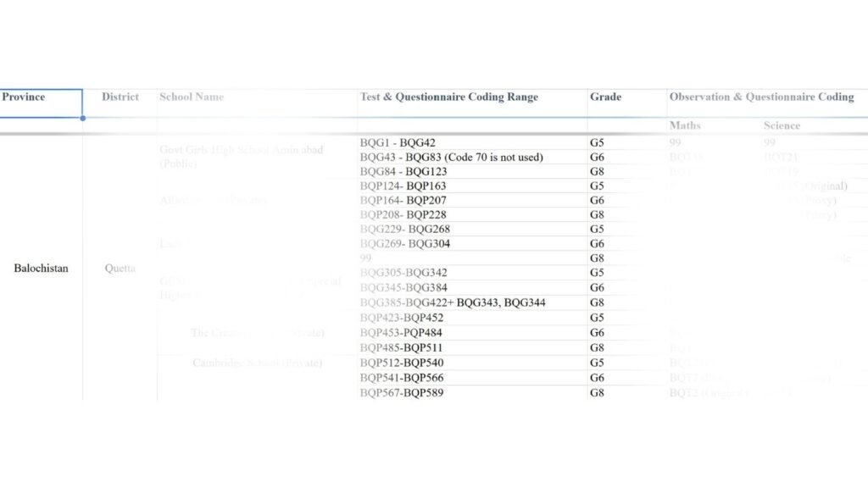The height and width of the screenshot is (488, 868).
Task: Click the BQP124- BQP163 coding range cell
Action: [403, 186]
